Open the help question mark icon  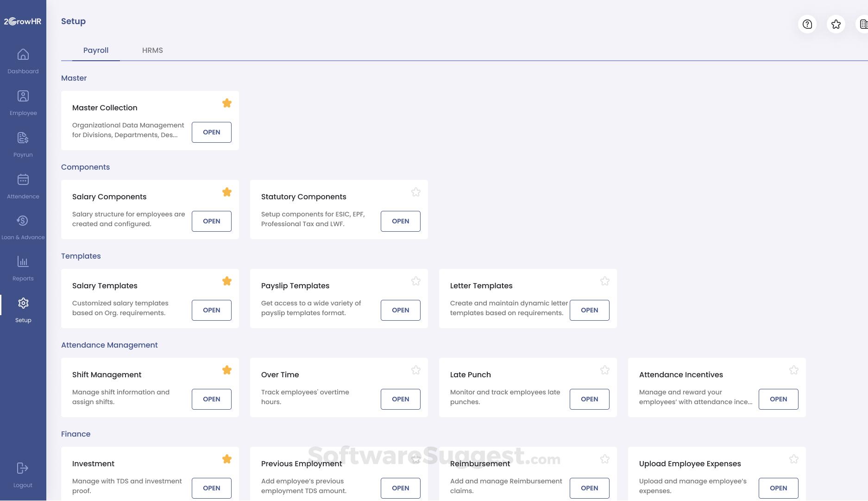coord(807,24)
